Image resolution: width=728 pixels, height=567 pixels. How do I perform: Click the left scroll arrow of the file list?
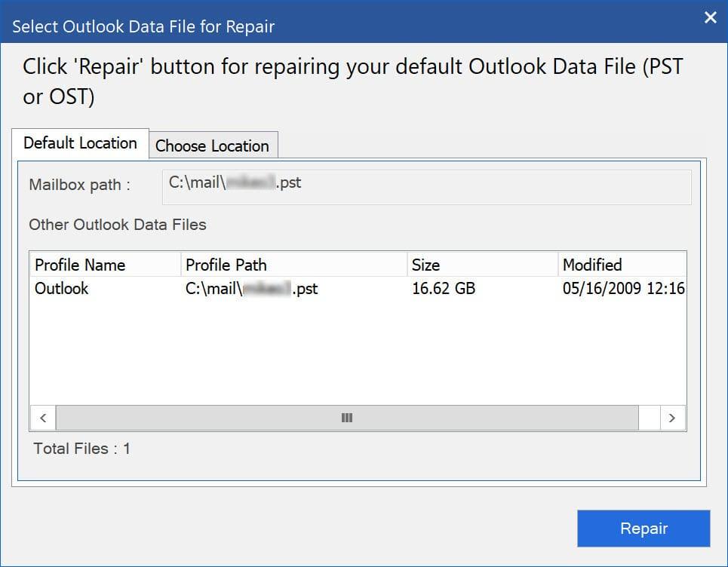coord(43,418)
